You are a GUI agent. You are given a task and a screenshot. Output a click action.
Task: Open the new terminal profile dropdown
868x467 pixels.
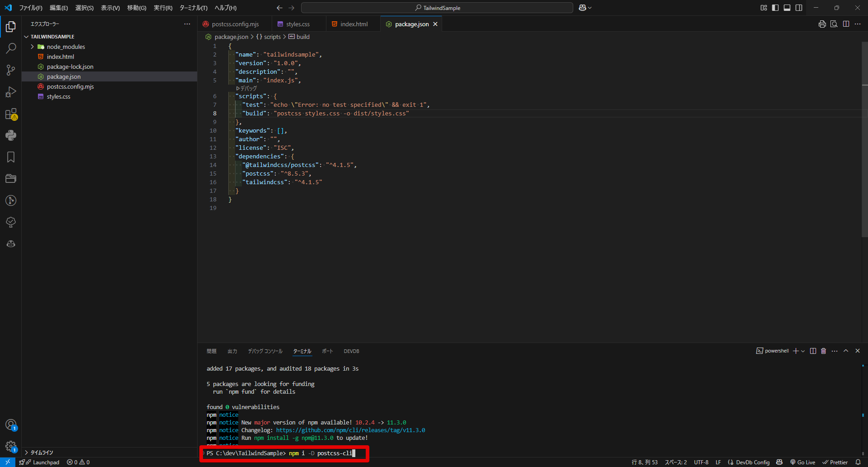tap(803, 351)
